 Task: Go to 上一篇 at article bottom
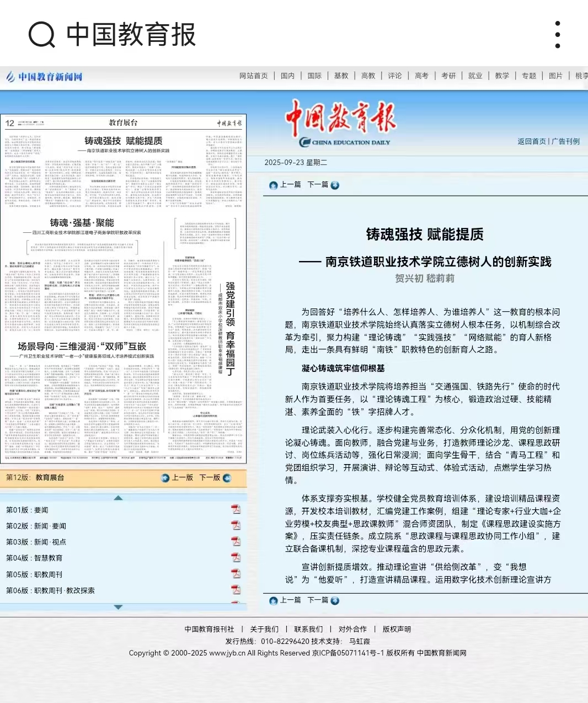291,600
